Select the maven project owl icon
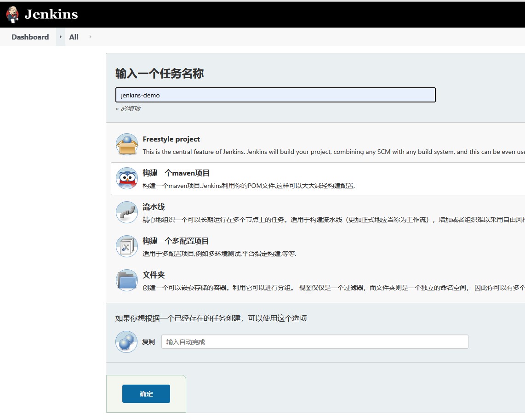The image size is (525, 420). [127, 178]
